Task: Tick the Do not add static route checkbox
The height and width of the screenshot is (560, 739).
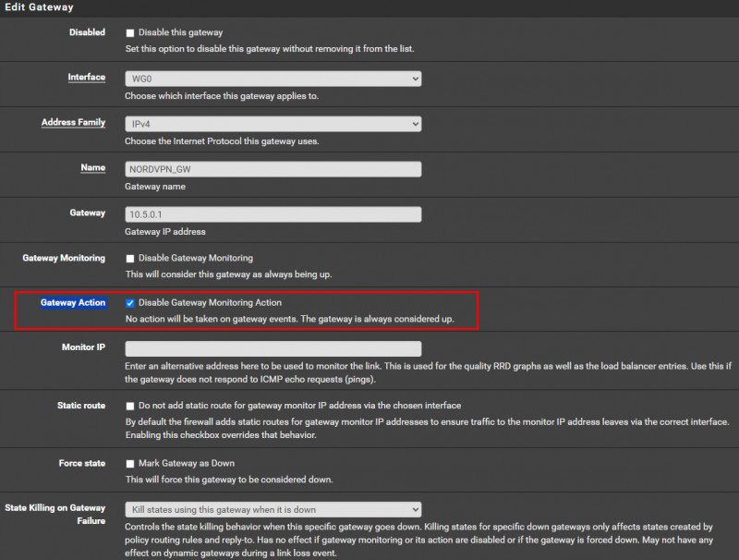Action: pos(130,406)
